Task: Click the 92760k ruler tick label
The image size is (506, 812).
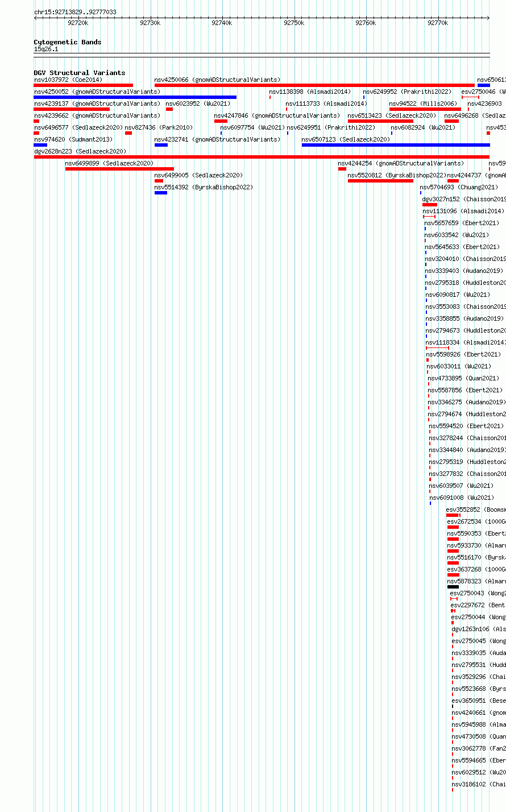Action: click(366, 23)
